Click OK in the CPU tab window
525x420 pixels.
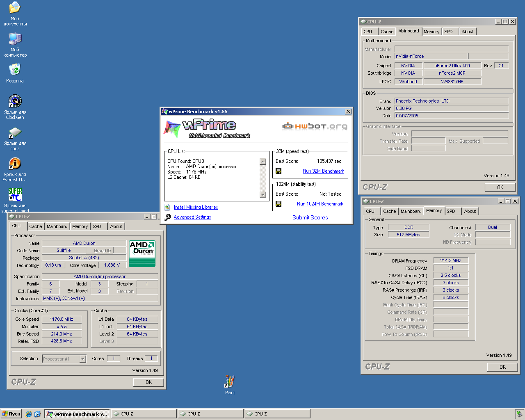(x=148, y=382)
